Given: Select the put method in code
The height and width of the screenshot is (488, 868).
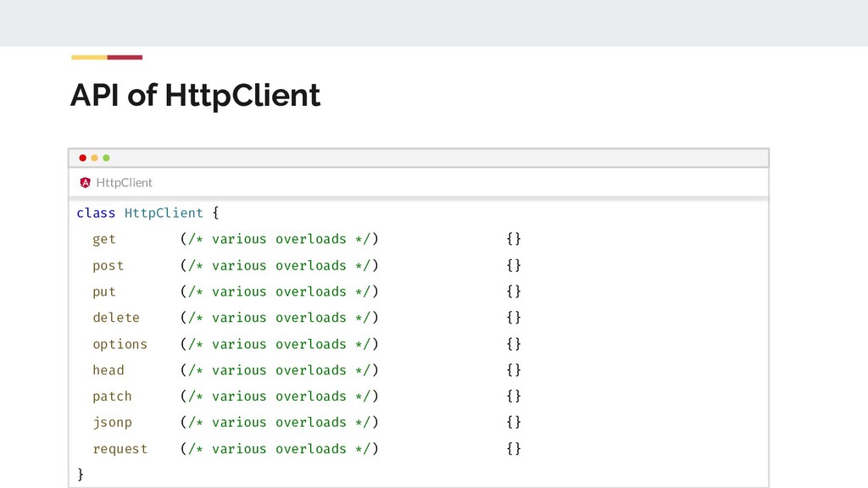Looking at the screenshot, I should point(104,291).
